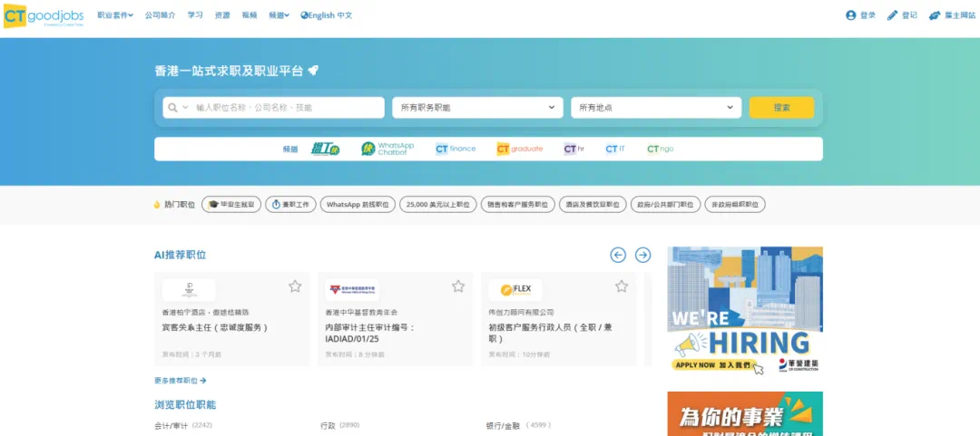Open the 公司简介 menu item
Screen dimensions: 980x436
click(160, 15)
